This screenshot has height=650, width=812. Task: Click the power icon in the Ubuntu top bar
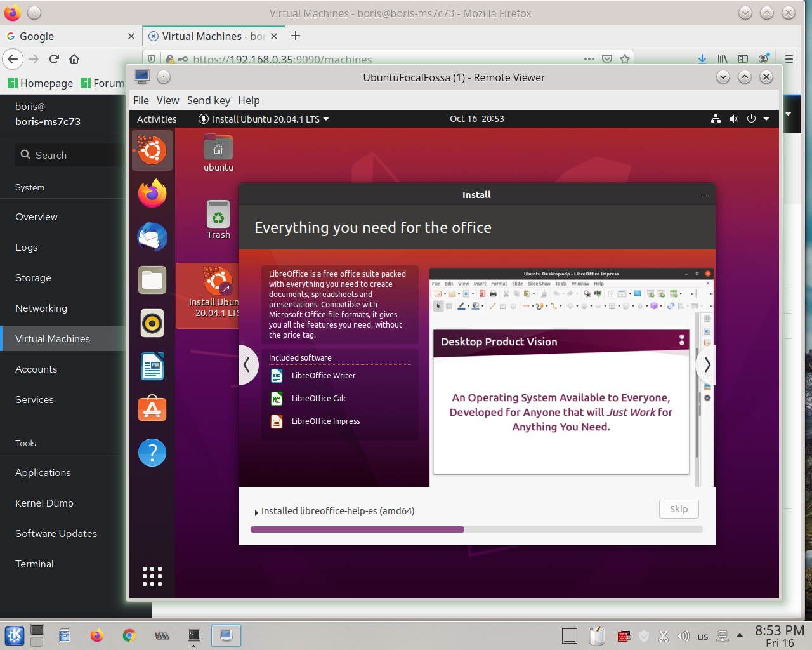coord(750,119)
